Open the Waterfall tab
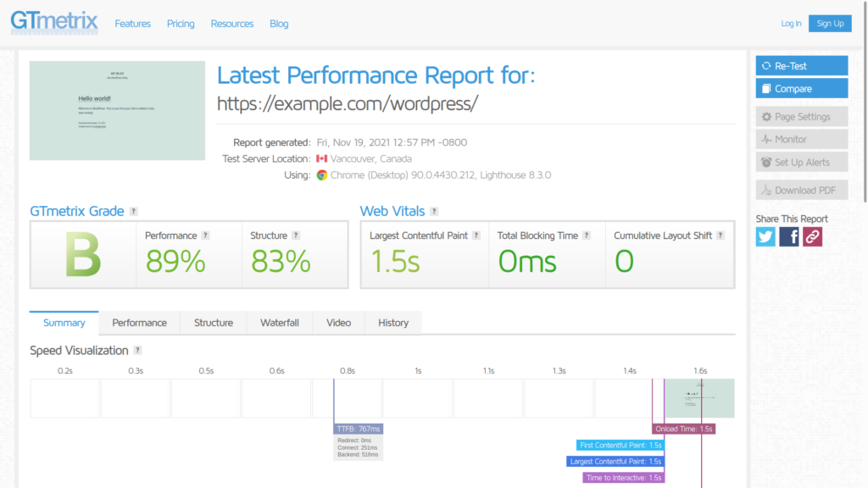 280,323
